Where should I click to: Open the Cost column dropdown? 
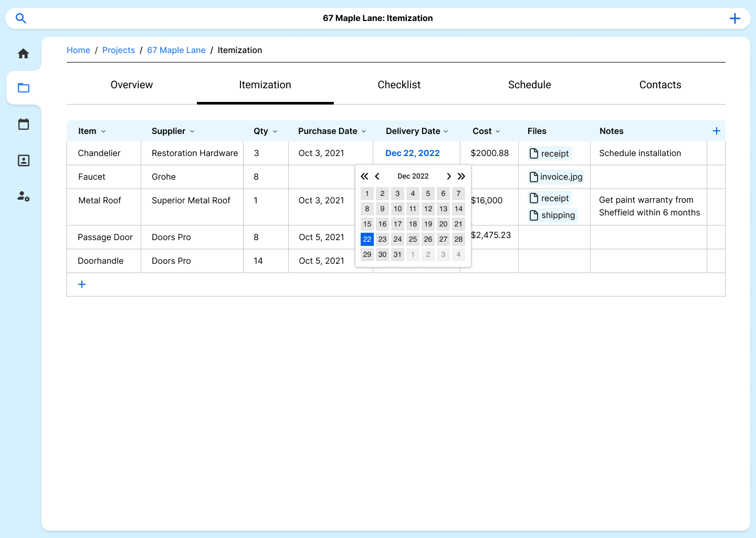pos(498,131)
